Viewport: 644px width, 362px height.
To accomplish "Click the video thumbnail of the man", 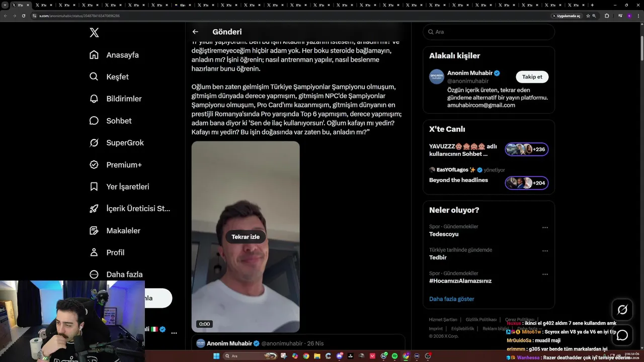I will (x=246, y=237).
